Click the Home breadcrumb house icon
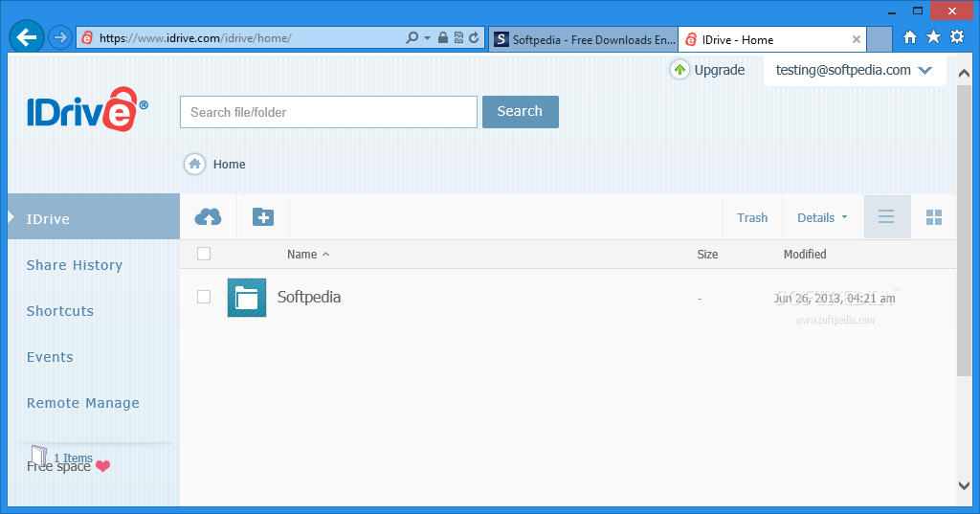This screenshot has height=514, width=980. [x=194, y=164]
